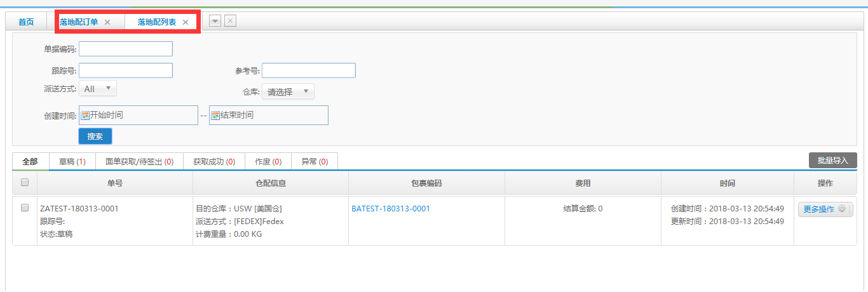This screenshot has height=292, width=868.
Task: Click into the 单据编码 input field
Action: coord(126,49)
